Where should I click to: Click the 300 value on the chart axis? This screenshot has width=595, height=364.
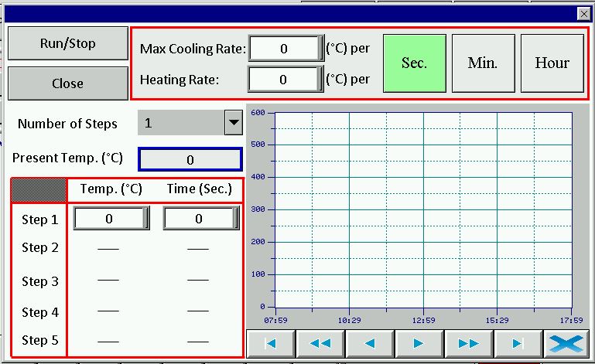click(258, 209)
